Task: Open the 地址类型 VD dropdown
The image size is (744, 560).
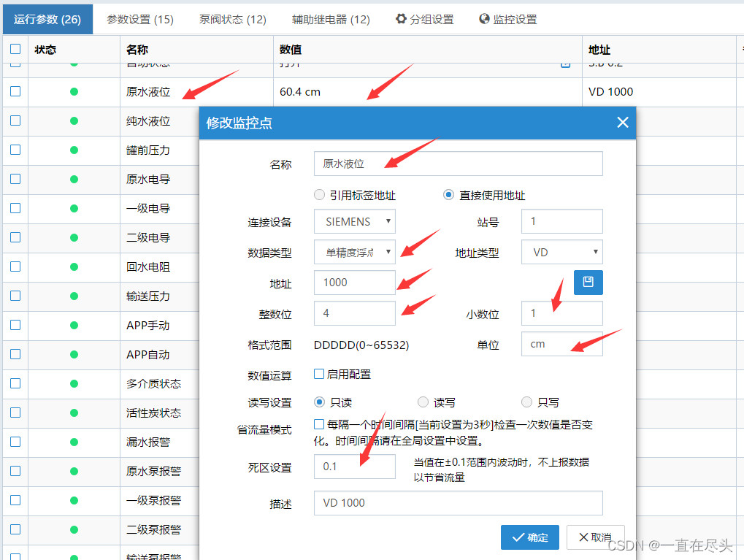Action: click(x=562, y=252)
